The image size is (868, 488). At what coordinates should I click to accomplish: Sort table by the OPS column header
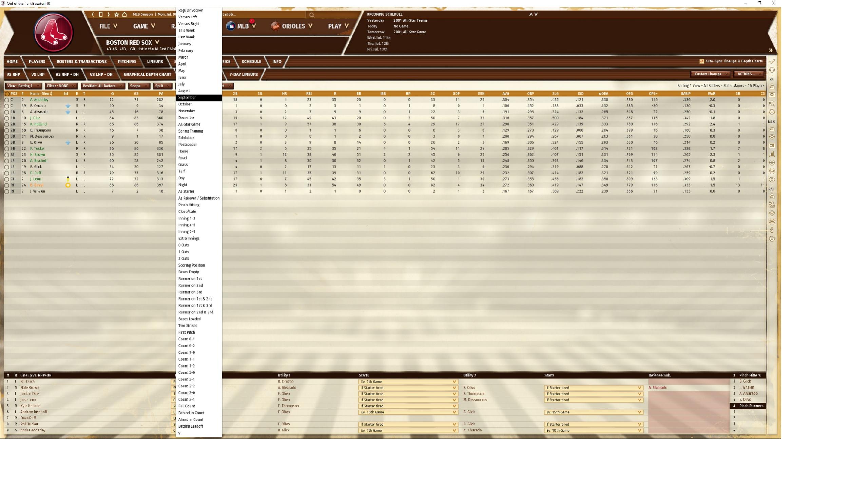pyautogui.click(x=629, y=94)
